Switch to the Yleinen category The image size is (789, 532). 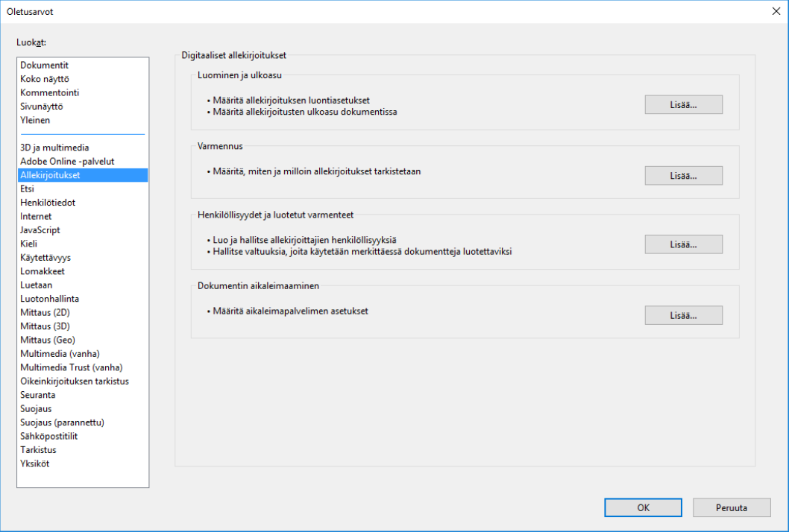pos(35,120)
